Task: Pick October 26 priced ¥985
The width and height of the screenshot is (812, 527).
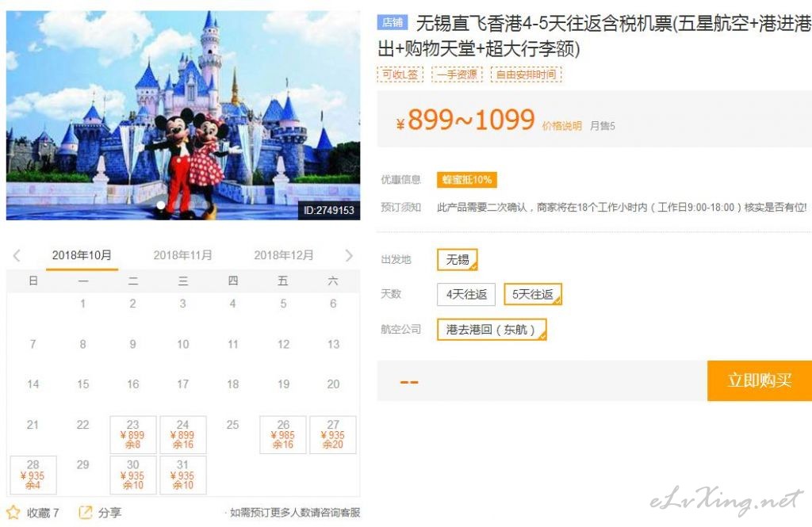Action: click(283, 434)
